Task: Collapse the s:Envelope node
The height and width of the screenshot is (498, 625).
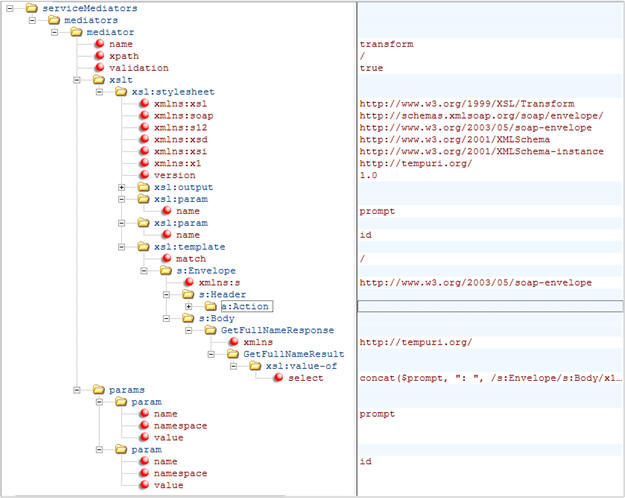Action: pos(144,271)
